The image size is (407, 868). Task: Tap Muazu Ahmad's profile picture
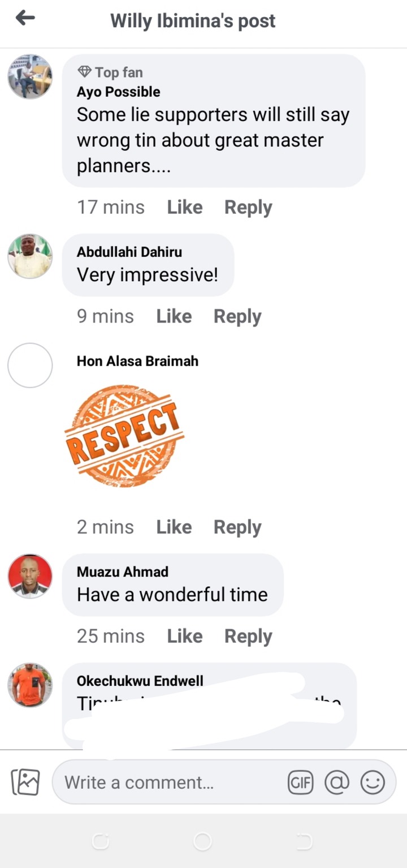(x=30, y=576)
